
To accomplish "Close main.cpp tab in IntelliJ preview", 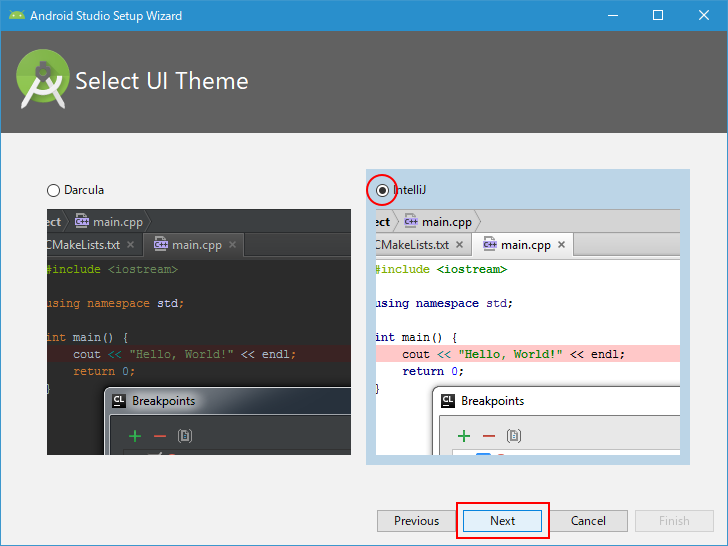I will point(561,245).
